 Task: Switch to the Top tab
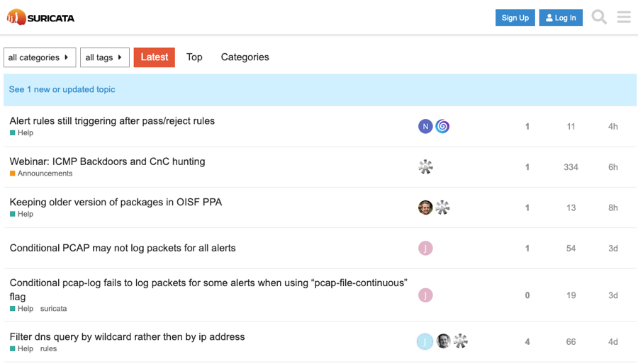pos(194,57)
